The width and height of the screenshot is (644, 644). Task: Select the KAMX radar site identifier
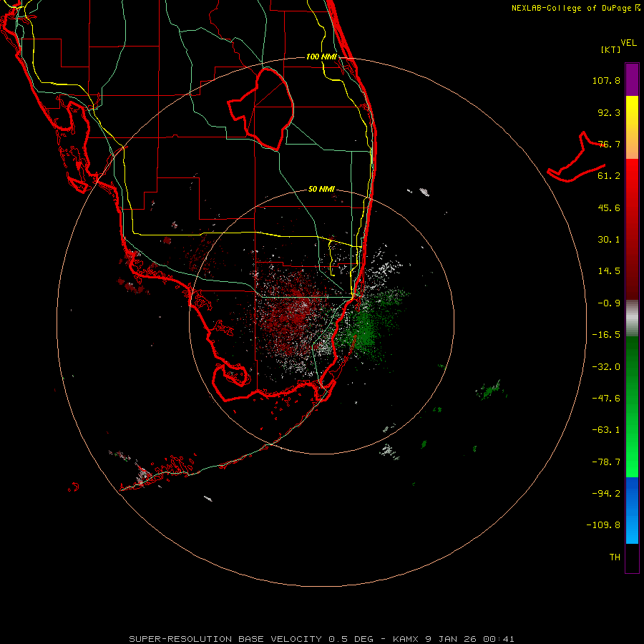pos(406,639)
